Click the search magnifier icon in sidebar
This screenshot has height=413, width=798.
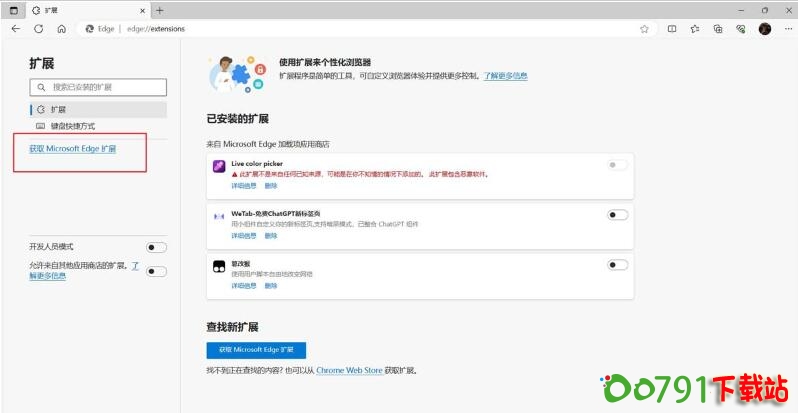click(x=41, y=87)
